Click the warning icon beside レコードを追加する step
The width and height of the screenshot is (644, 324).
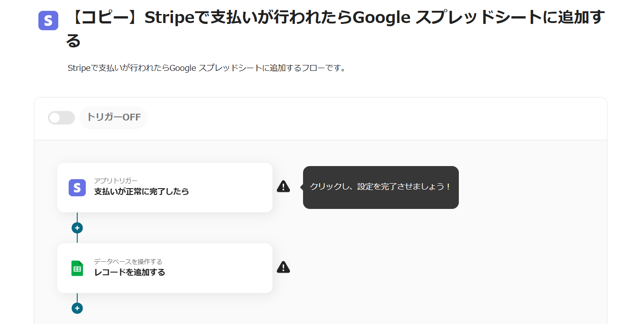[283, 267]
